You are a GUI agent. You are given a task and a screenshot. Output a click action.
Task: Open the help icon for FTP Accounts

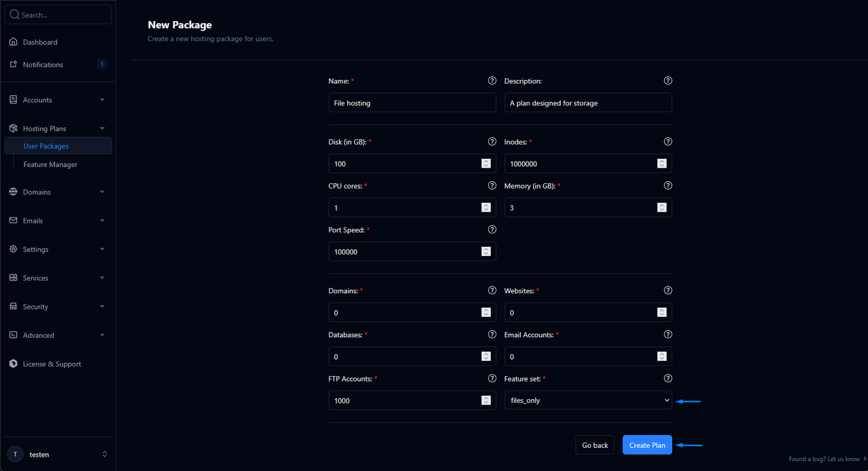492,378
